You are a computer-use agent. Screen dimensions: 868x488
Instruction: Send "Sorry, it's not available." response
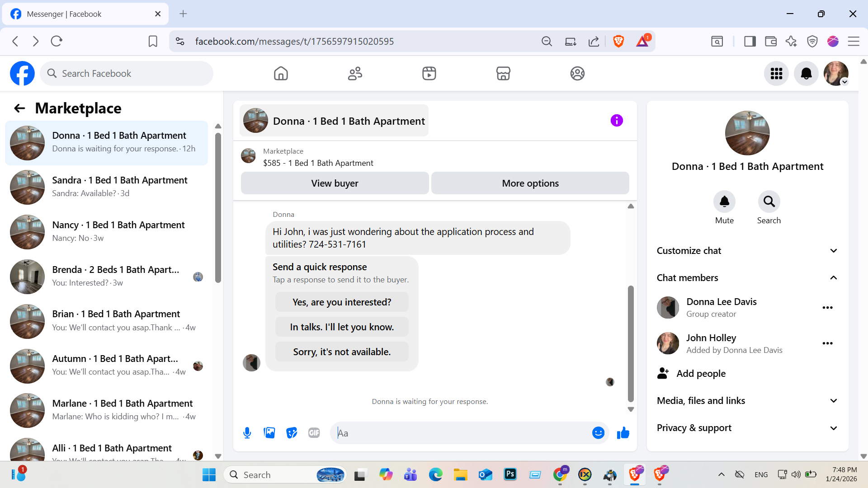coord(342,352)
